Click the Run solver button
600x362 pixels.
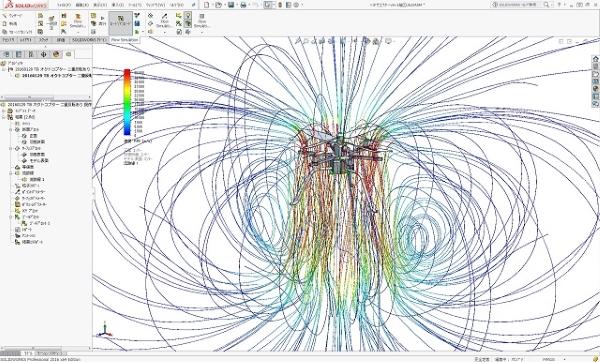click(x=102, y=21)
